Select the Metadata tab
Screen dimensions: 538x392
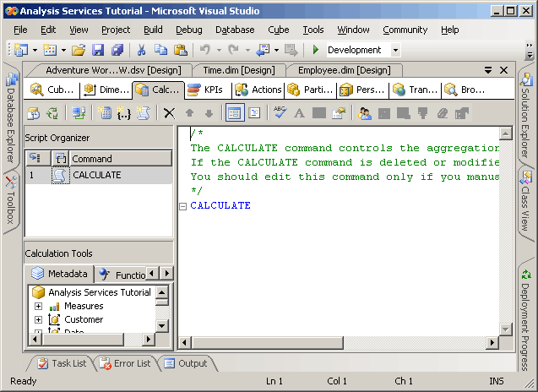click(59, 274)
